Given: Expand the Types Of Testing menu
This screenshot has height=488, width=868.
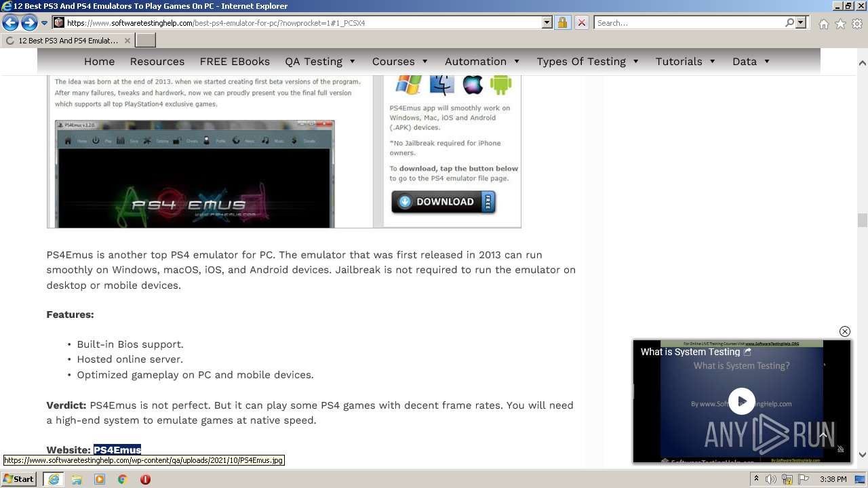Looking at the screenshot, I should point(588,61).
